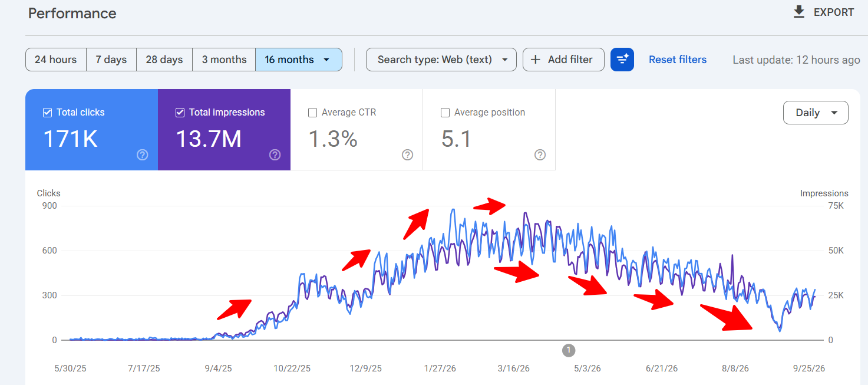Click the annotation marker 1 on chart axis
Screen dimensions: 868x385
click(x=569, y=350)
